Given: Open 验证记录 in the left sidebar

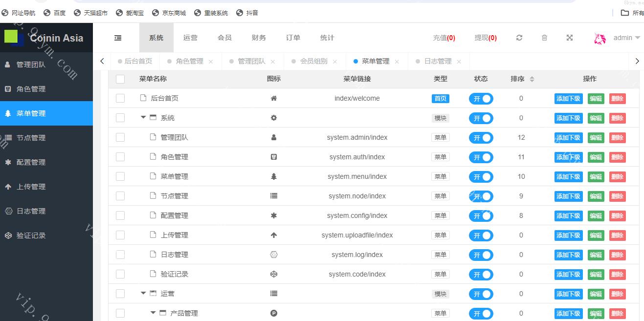Looking at the screenshot, I should point(31,235).
